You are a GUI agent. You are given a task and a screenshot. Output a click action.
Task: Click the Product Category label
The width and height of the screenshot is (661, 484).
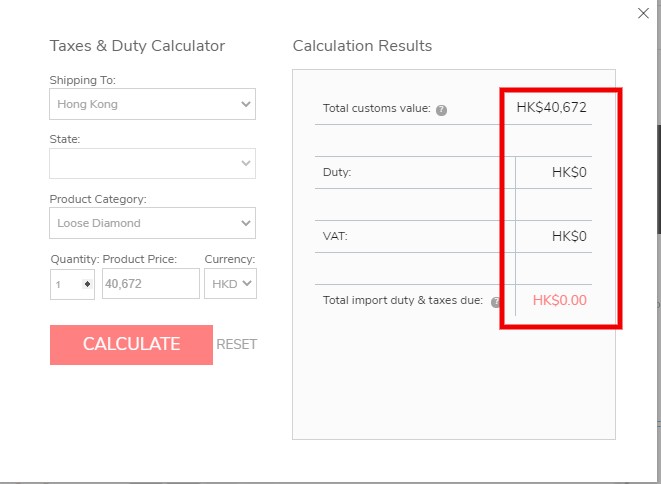pos(97,199)
